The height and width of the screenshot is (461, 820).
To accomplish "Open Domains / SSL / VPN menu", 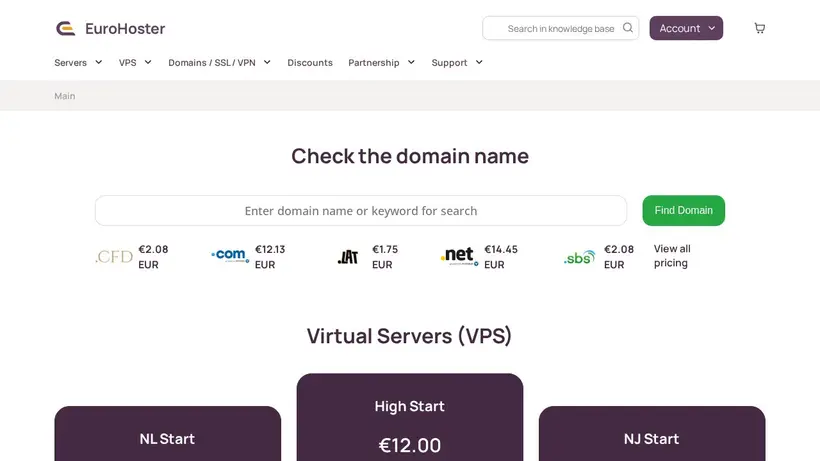I will tap(212, 63).
